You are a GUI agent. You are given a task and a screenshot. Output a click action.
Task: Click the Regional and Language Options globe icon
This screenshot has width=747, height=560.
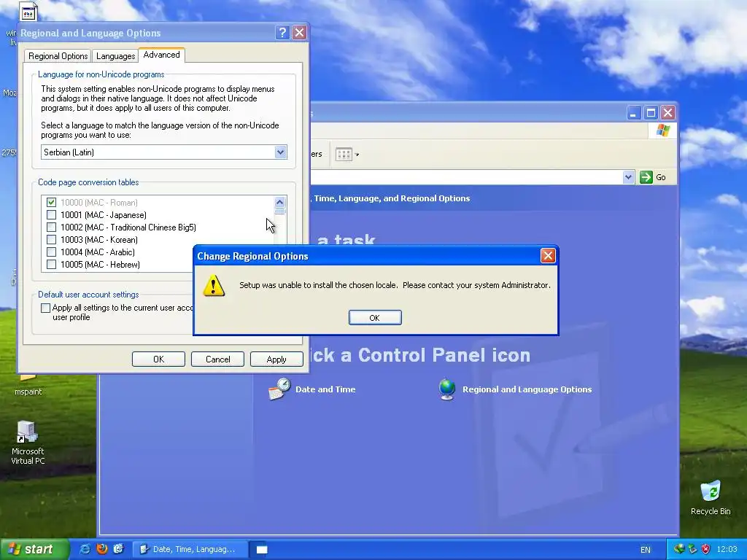coord(447,389)
